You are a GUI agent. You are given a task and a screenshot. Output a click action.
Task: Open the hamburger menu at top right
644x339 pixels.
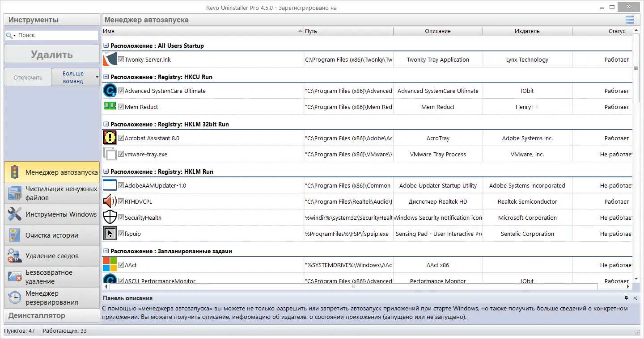pos(630,20)
